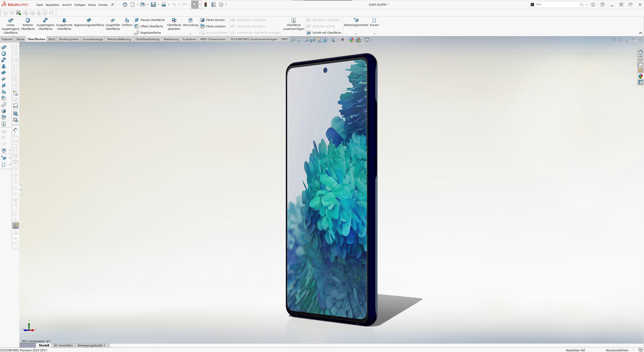Screen dimensions: 644x352
Task: Open SOLIDWORKS Zusatzanwendungen tab
Action: click(254, 39)
